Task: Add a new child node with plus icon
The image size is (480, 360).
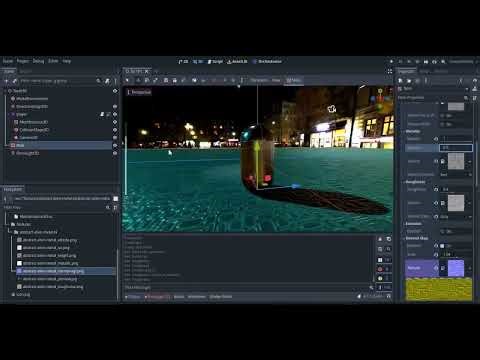Action: tap(6, 81)
